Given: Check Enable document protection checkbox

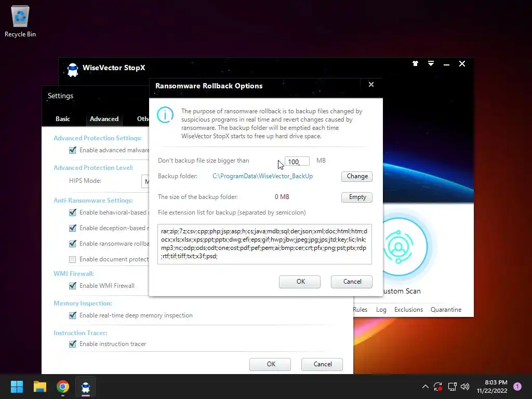Looking at the screenshot, I should click(72, 259).
